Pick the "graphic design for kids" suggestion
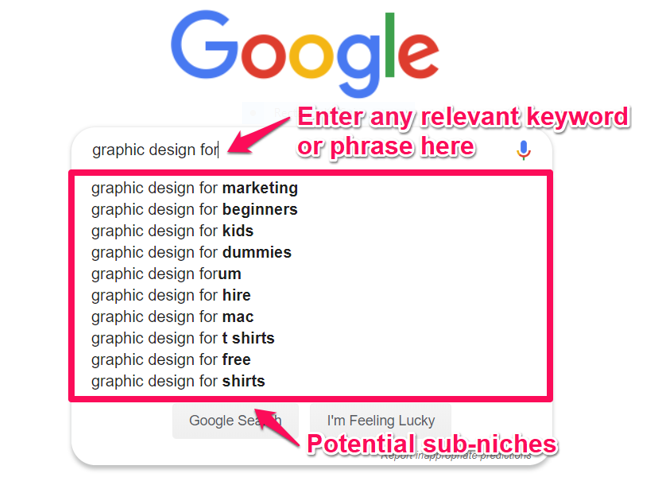Viewport: 666px width, 485px height. 172,231
